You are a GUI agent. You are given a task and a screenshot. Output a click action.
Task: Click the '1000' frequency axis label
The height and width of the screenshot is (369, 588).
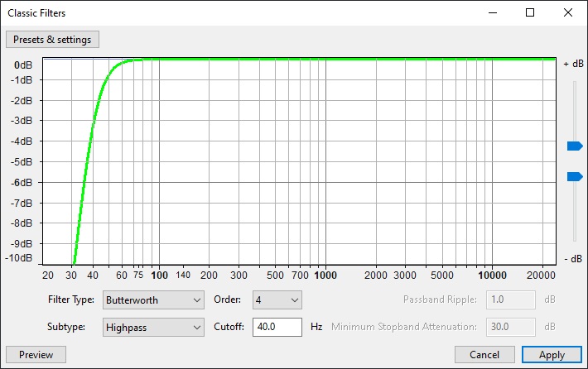tap(325, 276)
